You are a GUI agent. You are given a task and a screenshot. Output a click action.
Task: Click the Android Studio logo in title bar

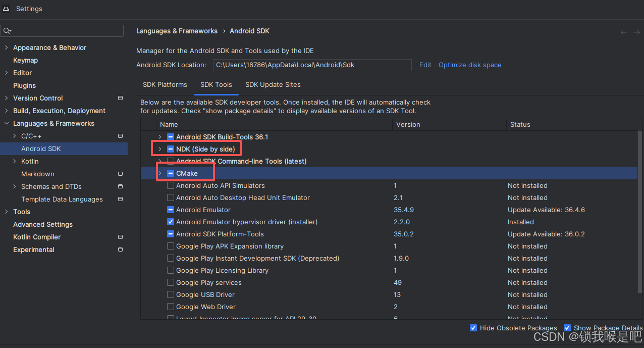(7, 9)
